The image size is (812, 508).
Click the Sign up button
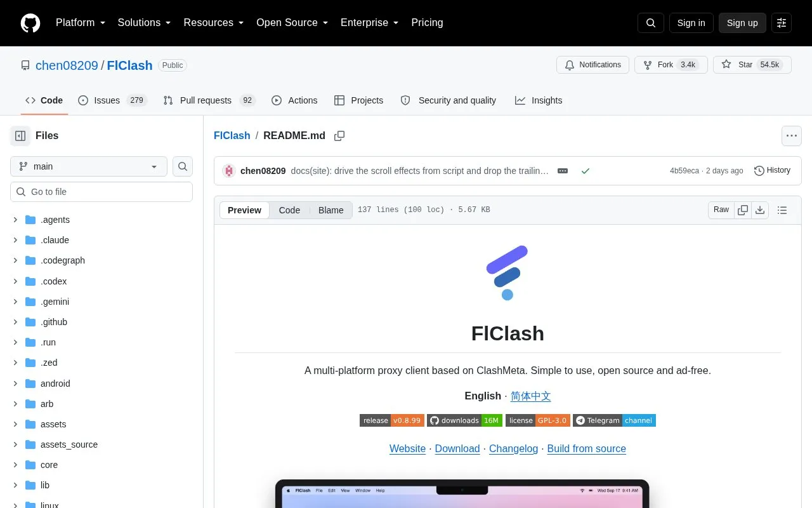742,23
